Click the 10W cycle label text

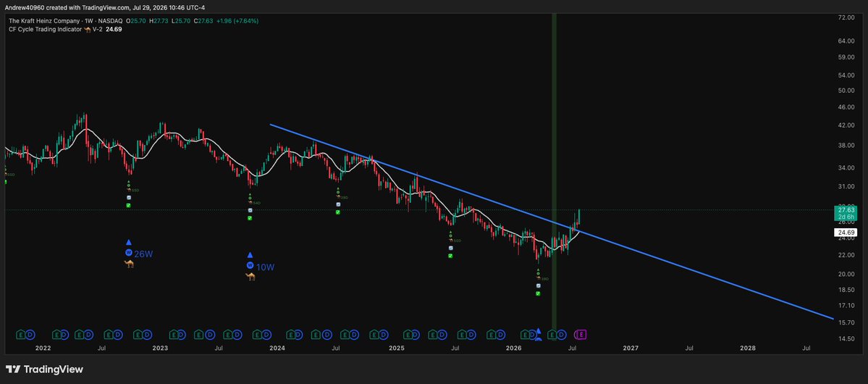point(265,267)
